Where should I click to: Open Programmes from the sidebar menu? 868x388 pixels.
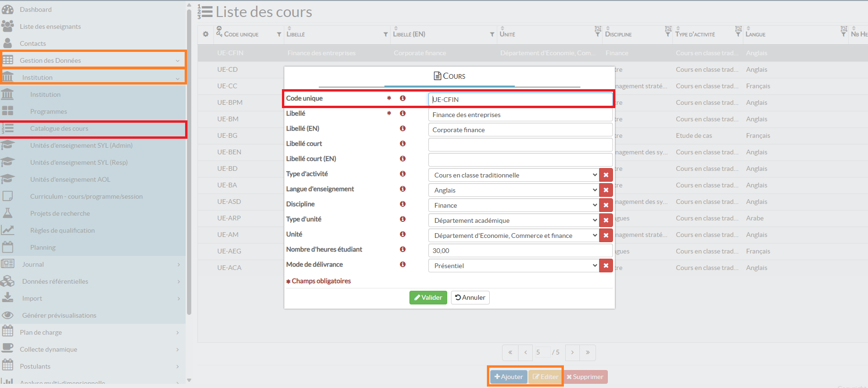click(x=48, y=111)
